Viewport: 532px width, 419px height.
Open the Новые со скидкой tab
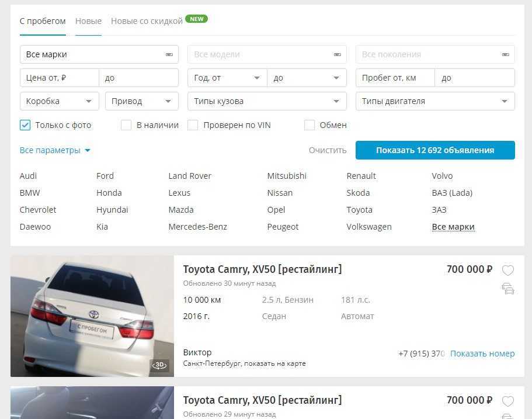(147, 21)
